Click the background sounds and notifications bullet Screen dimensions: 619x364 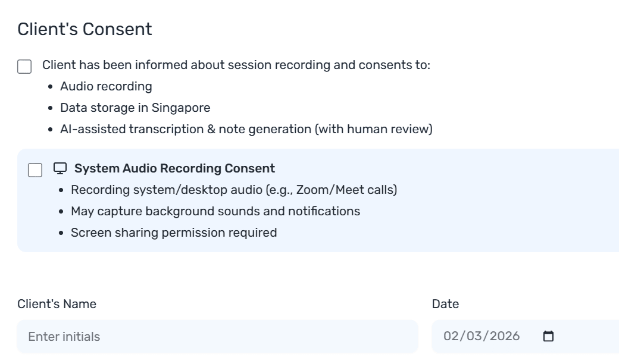coord(215,211)
